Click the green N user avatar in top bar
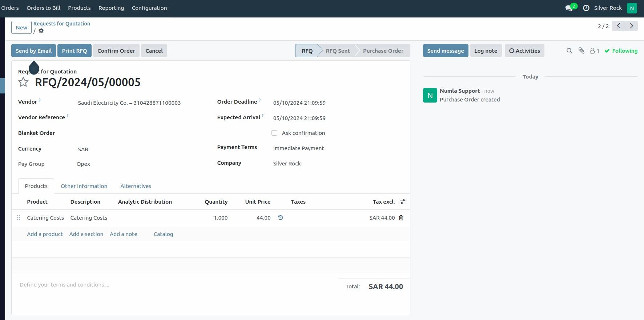 (x=632, y=8)
